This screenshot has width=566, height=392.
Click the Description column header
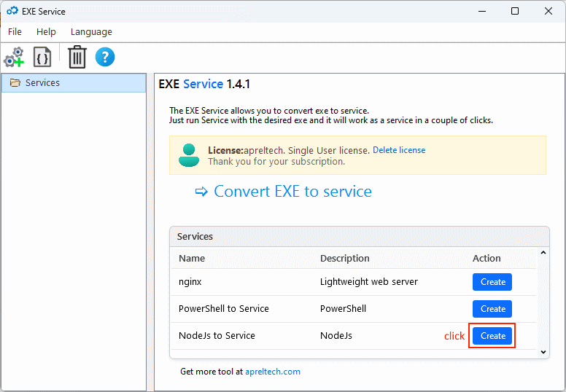tap(345, 258)
